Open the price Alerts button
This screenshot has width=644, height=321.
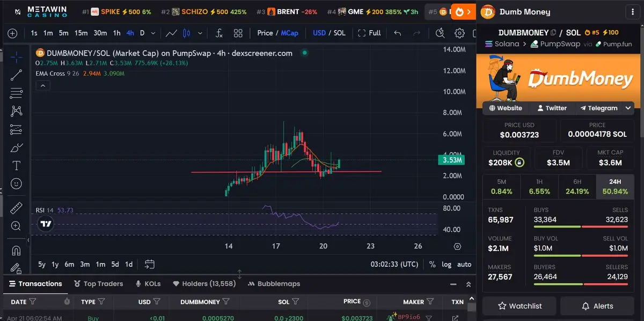[x=597, y=306]
